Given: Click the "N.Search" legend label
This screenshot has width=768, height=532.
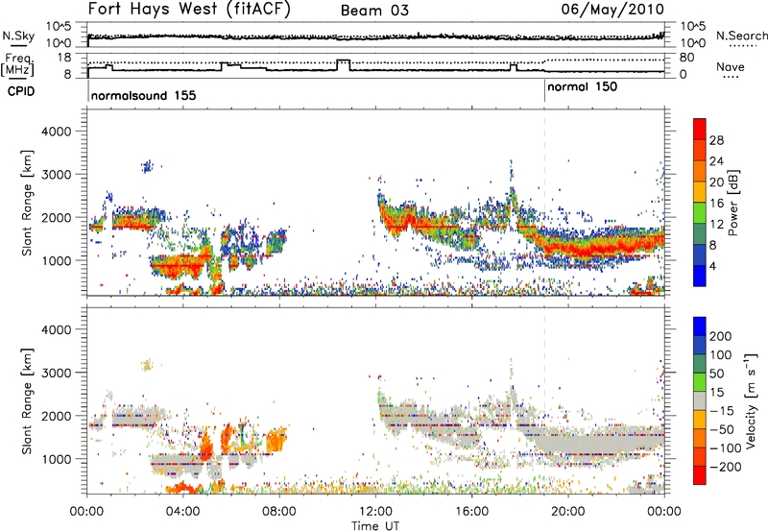Looking at the screenshot, I should coord(741,36).
